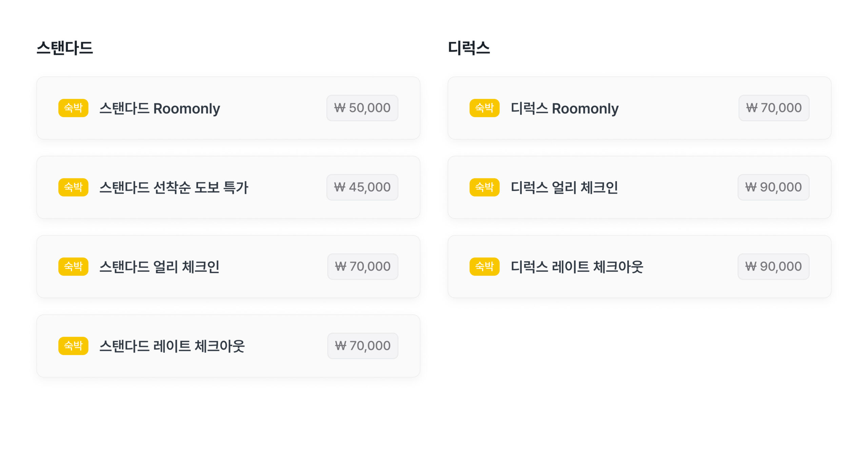The width and height of the screenshot is (868, 474).
Task: Open the 스탠다드 선착순 도보 특가 title
Action: [174, 187]
